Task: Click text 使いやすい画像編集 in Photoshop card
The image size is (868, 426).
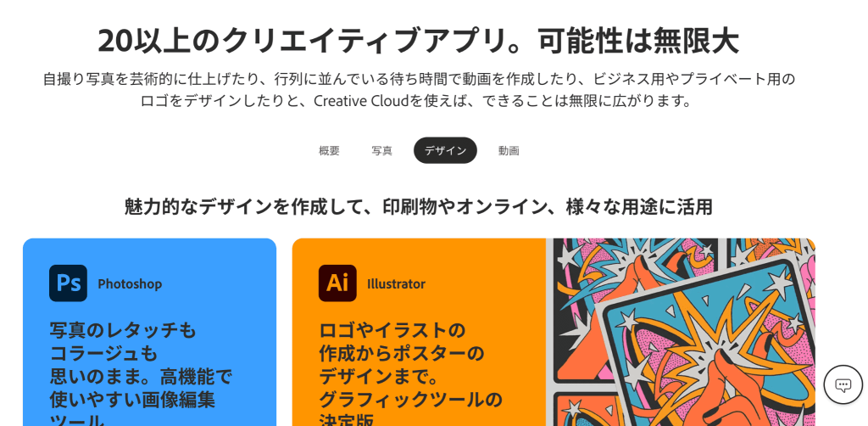Action: click(x=132, y=399)
